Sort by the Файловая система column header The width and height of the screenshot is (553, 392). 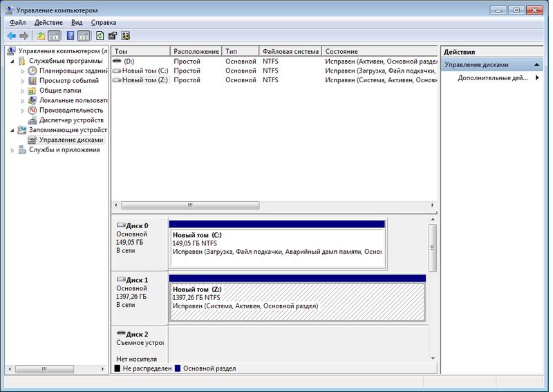(x=290, y=52)
